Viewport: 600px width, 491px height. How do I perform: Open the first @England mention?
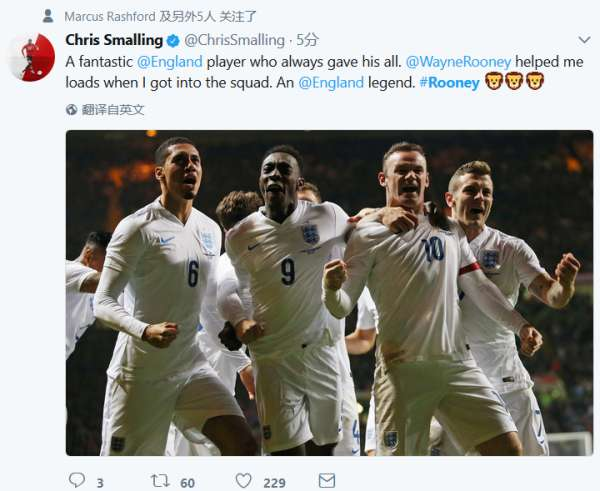click(x=170, y=61)
